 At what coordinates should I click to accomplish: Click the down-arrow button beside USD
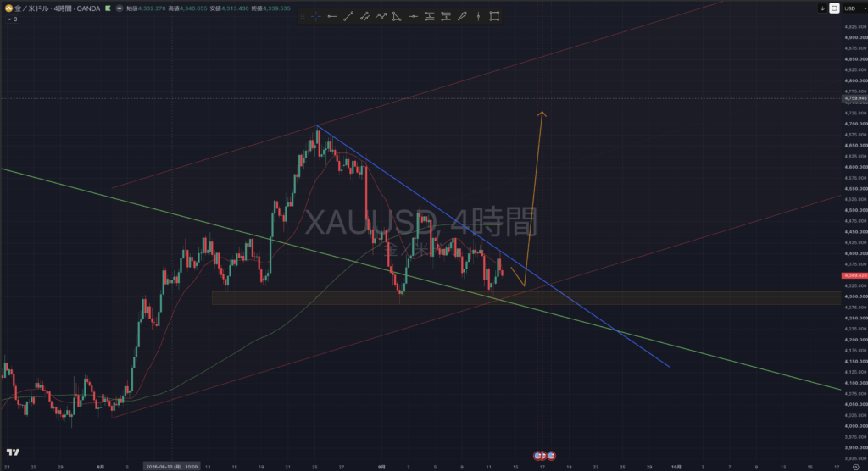[x=822, y=8]
